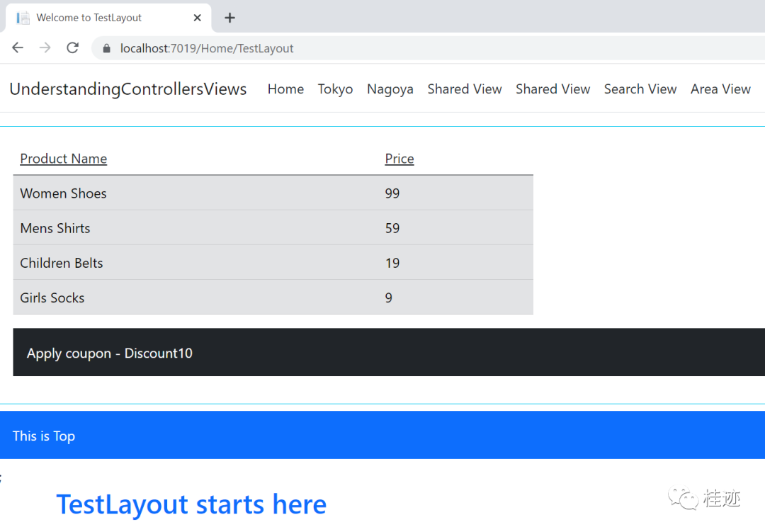Open the Home nav link

(x=285, y=89)
